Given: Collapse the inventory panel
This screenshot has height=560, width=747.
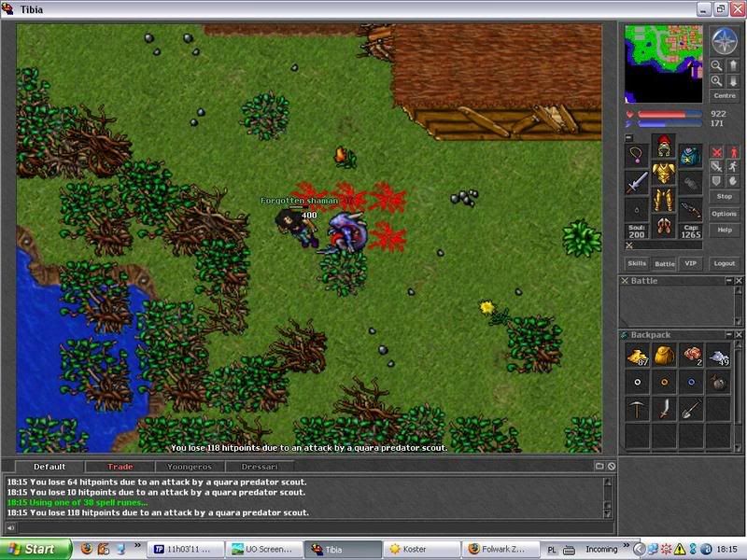Looking at the screenshot, I should coord(628,138).
